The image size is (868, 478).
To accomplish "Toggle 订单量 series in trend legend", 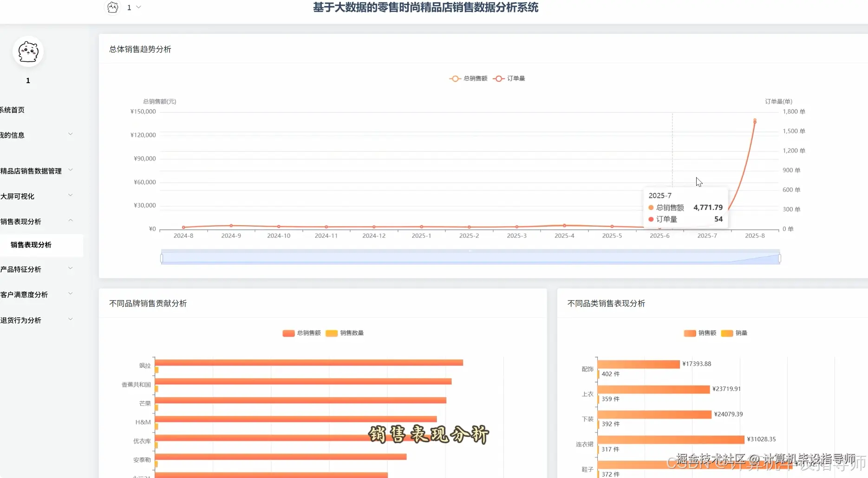I will (x=509, y=79).
